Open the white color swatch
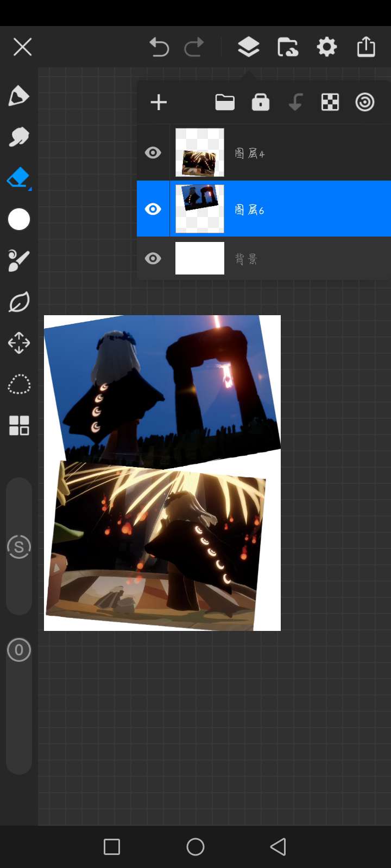The image size is (391, 868). pos(19,219)
